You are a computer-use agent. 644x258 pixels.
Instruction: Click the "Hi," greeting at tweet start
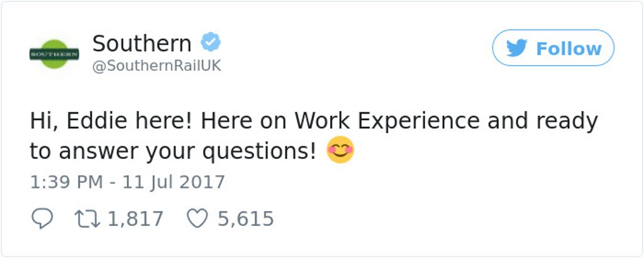43,121
